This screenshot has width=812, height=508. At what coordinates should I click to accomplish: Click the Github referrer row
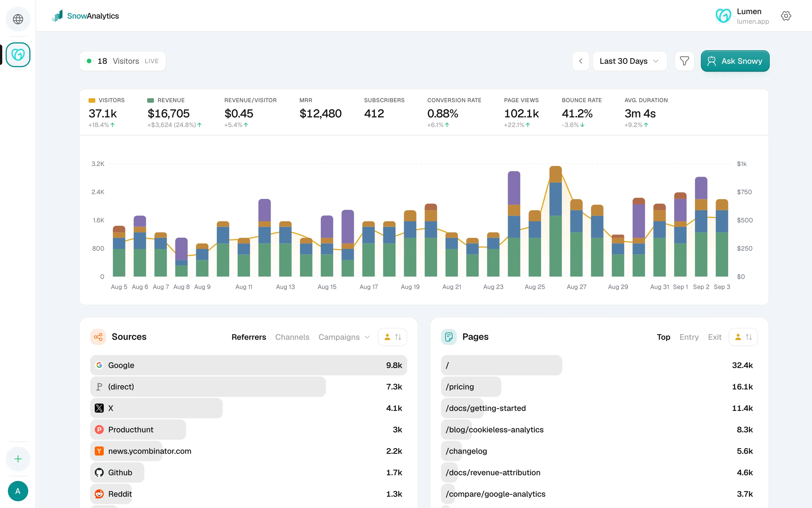tap(248, 473)
